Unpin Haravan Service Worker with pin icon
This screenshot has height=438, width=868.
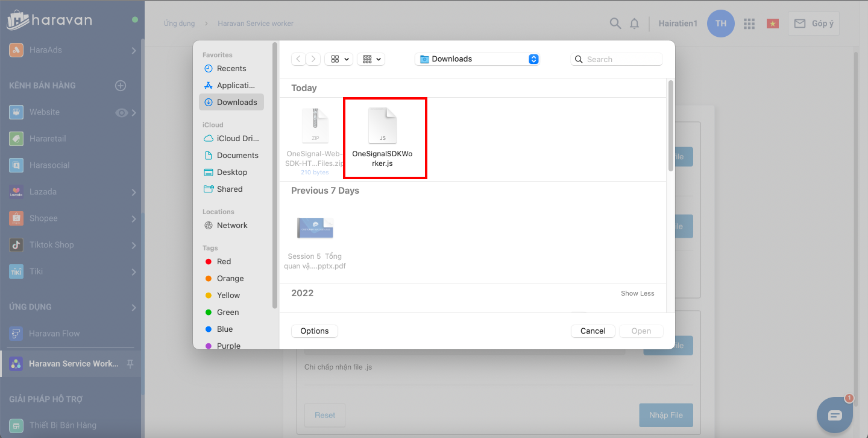coord(130,364)
